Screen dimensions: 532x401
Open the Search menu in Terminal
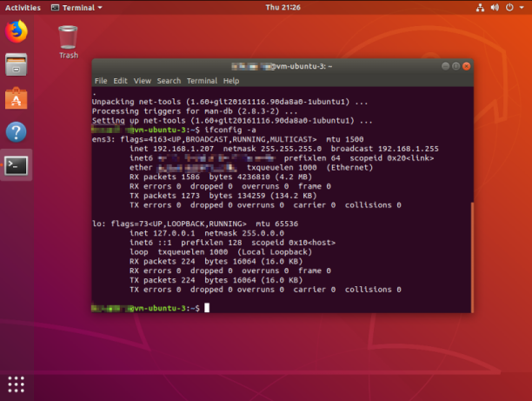(x=169, y=81)
